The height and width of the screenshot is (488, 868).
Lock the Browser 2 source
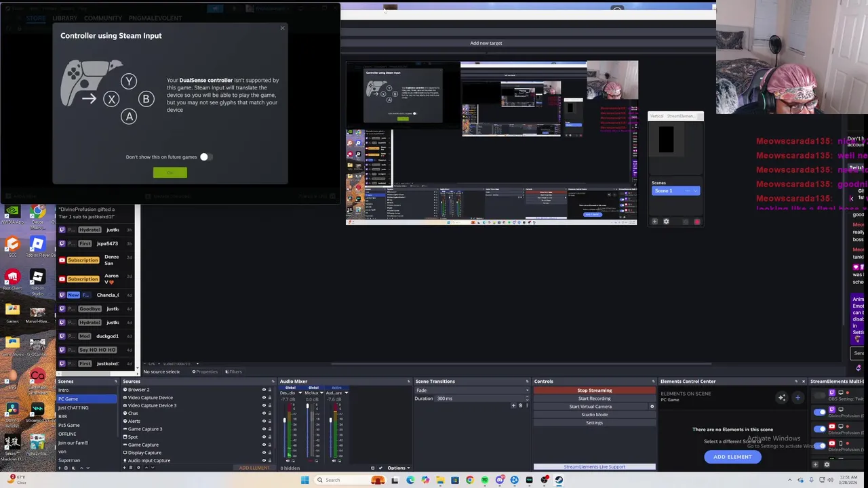point(269,390)
